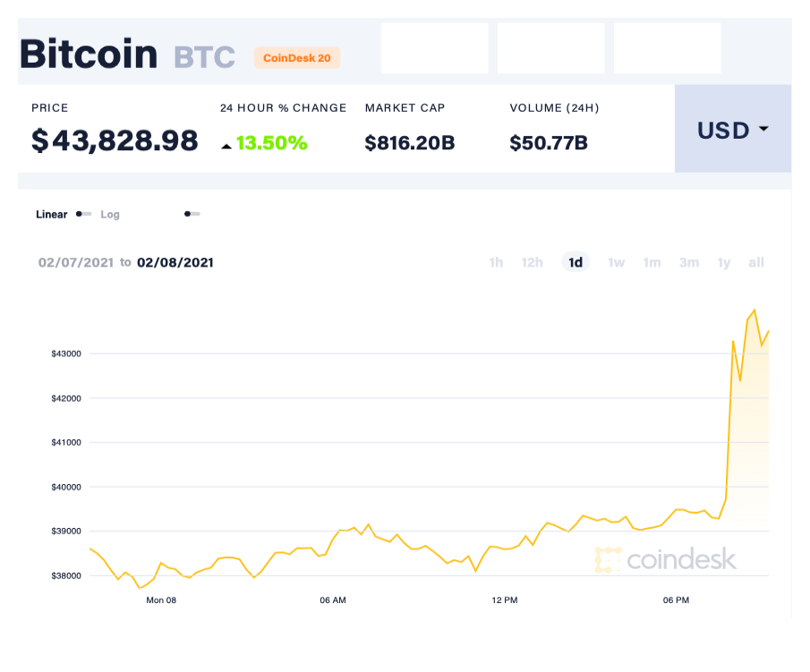View the 3m chart range

pyautogui.click(x=688, y=262)
